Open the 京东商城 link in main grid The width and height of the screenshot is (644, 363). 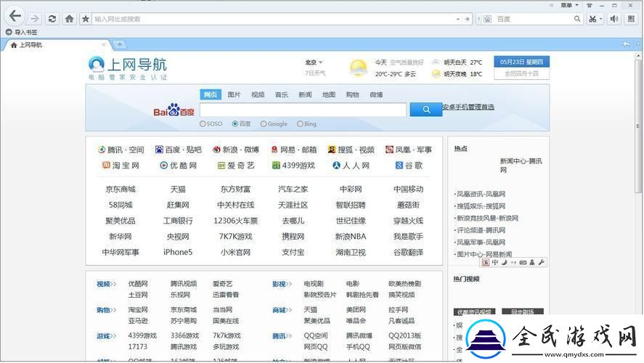click(x=121, y=189)
